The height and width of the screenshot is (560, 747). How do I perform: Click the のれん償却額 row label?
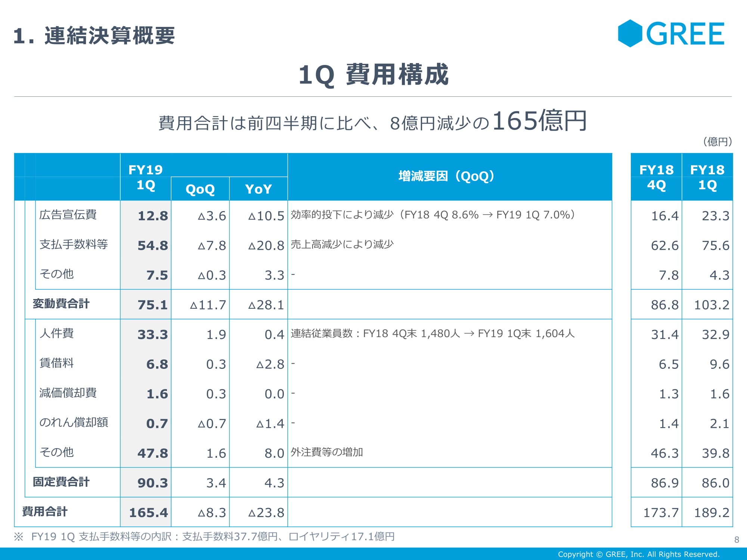point(74,422)
